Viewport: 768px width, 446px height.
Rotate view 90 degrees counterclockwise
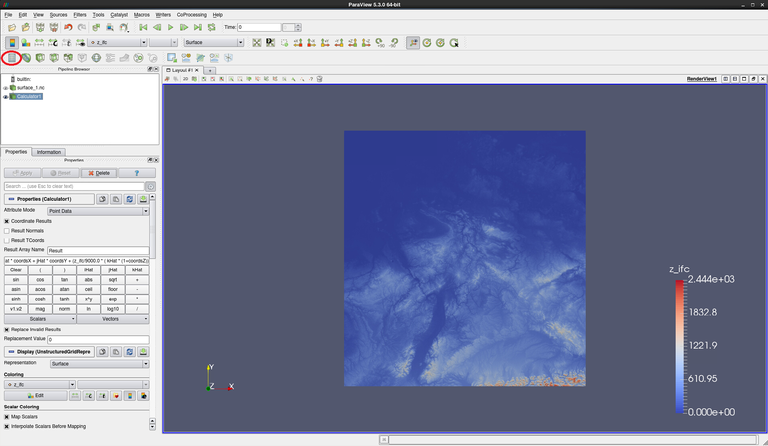(x=393, y=43)
